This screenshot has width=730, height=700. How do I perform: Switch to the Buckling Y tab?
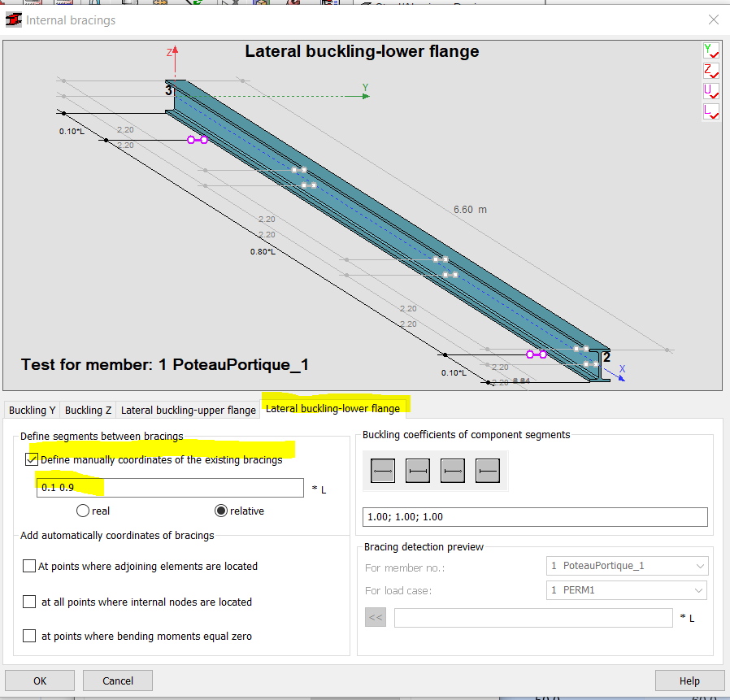coord(31,410)
